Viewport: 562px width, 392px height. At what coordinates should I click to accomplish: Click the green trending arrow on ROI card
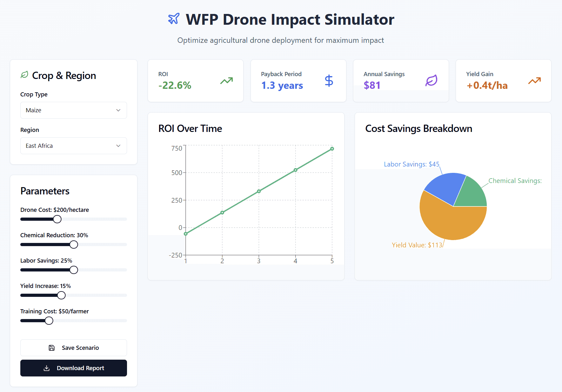point(227,81)
